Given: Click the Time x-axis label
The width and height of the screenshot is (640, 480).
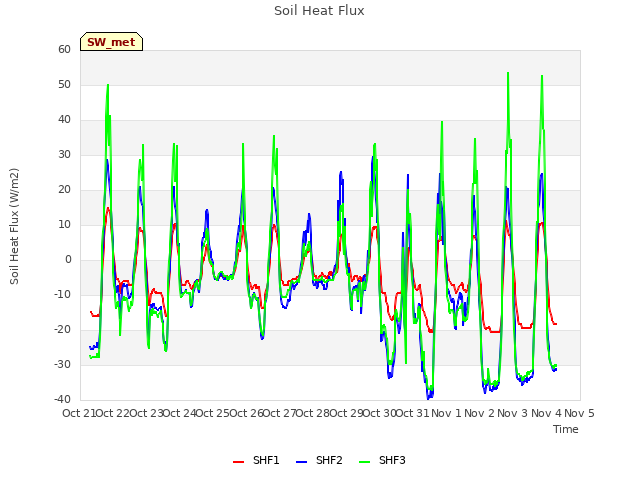Looking at the screenshot, I should coord(566,429).
